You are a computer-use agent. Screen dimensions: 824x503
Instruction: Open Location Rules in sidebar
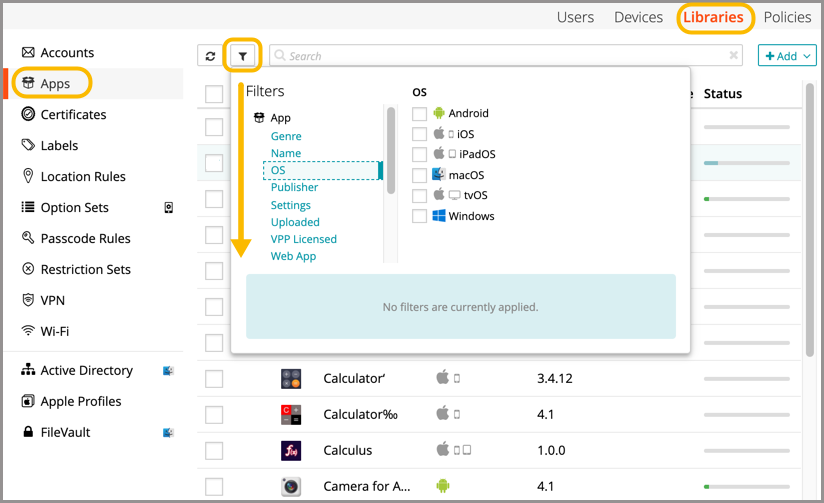click(83, 176)
